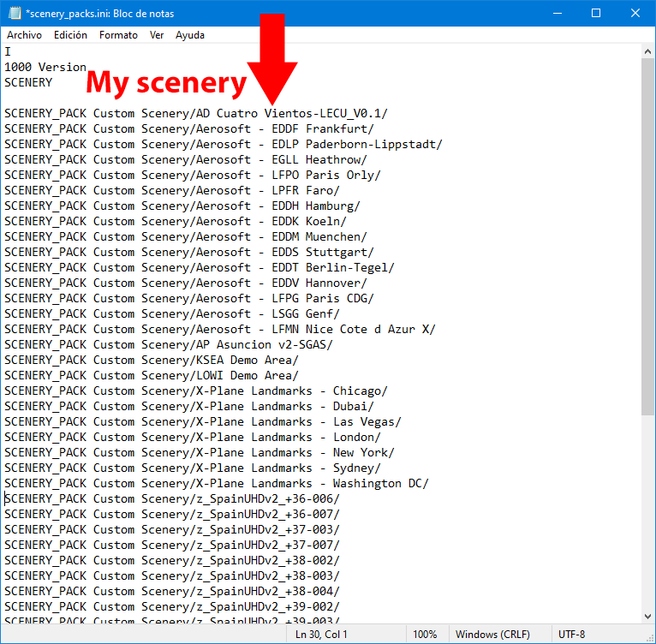Click the AD Cuatro Vientos-LECU_V0.1 line
The width and height of the screenshot is (656, 644).
(x=196, y=113)
